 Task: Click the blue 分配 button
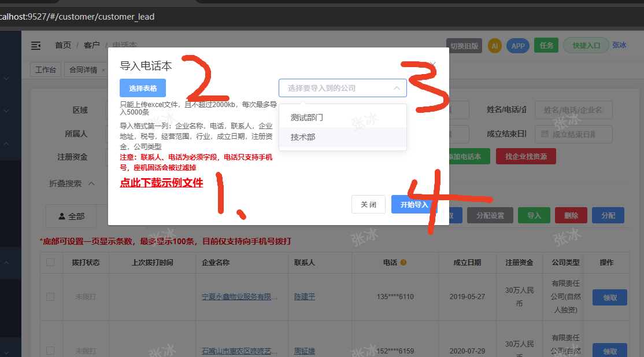coord(608,215)
